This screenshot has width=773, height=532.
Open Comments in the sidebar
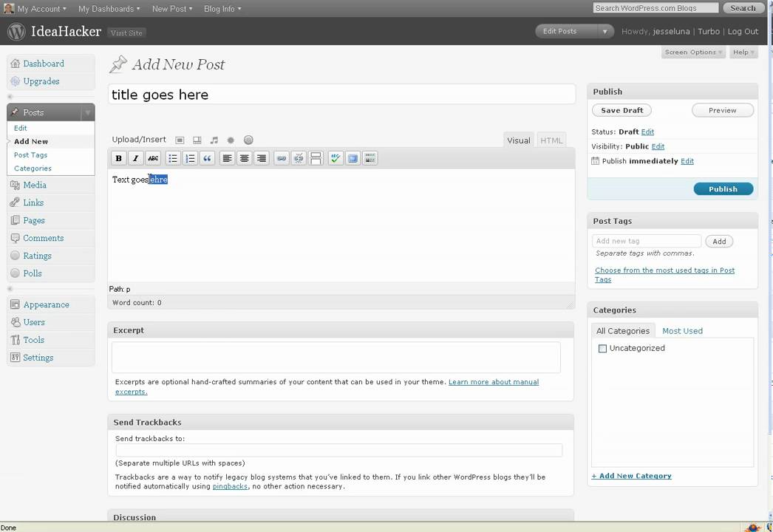(x=44, y=238)
